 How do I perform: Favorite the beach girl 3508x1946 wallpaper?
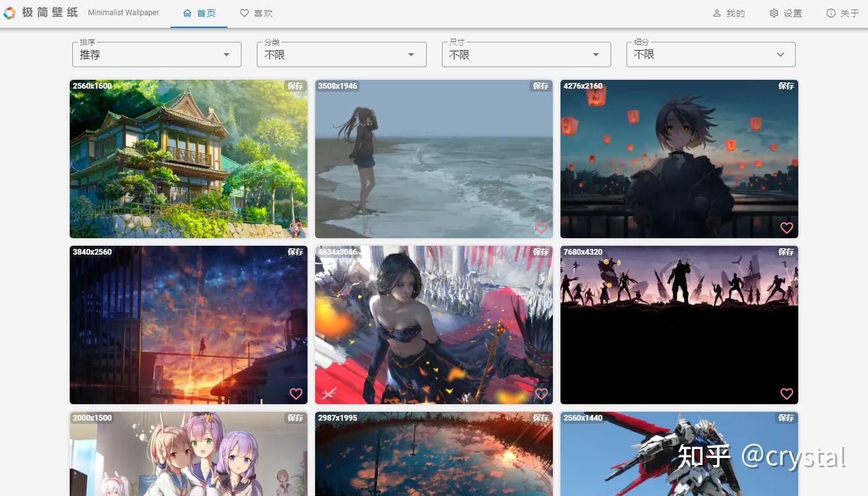click(x=541, y=227)
